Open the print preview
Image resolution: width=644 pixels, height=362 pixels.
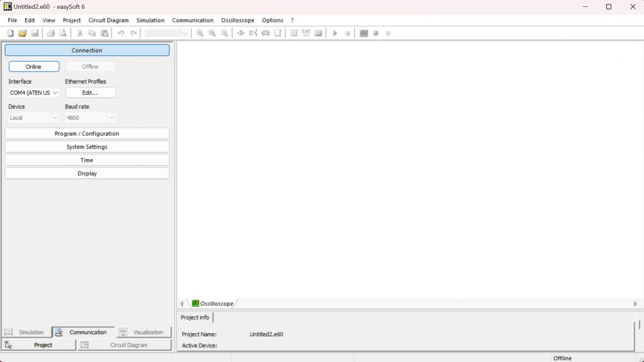point(62,33)
